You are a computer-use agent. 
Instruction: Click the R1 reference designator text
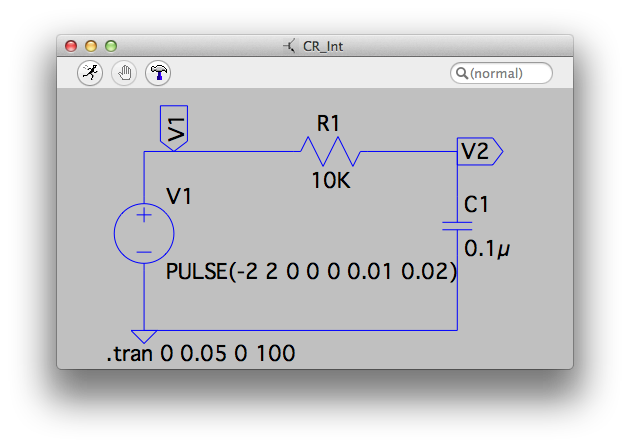(x=329, y=124)
